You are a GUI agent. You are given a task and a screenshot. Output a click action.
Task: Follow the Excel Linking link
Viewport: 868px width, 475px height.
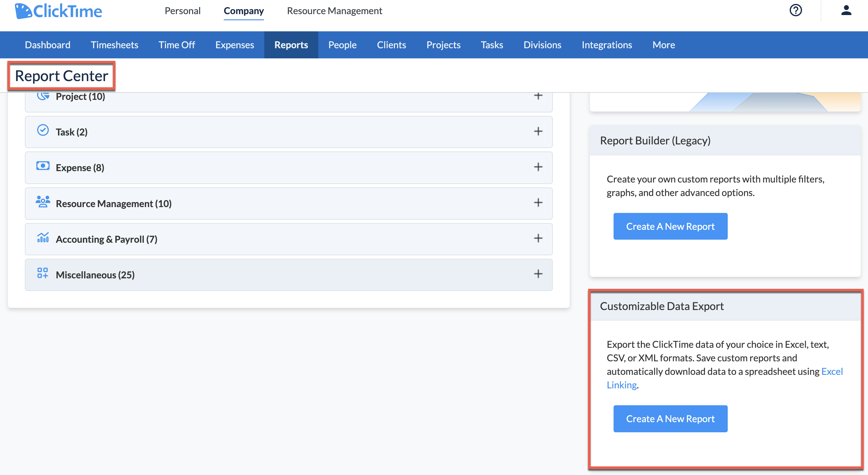pyautogui.click(x=832, y=371)
